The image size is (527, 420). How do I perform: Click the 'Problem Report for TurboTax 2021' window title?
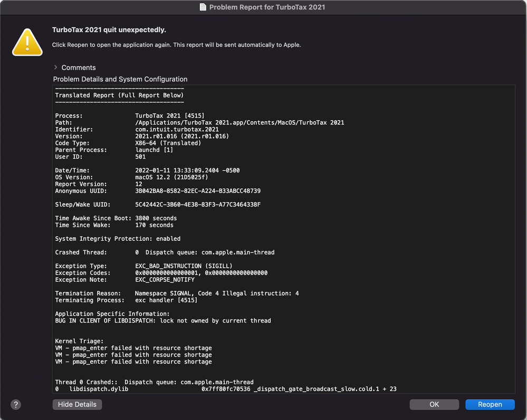coord(267,7)
